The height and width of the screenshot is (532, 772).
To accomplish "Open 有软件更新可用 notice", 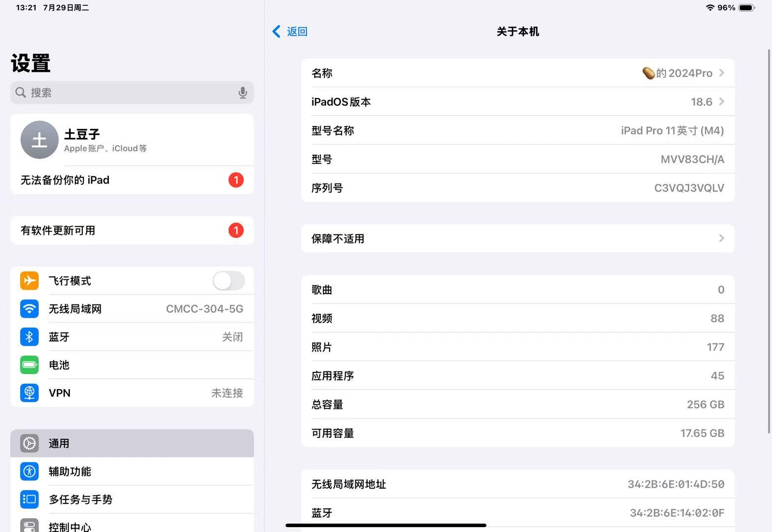I will tap(132, 230).
